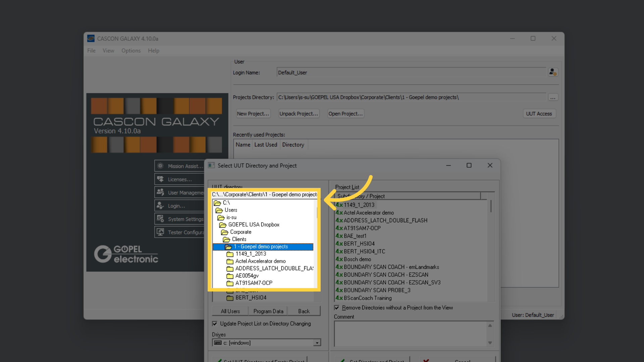Click the Comment box scroll up arrow

click(490, 325)
